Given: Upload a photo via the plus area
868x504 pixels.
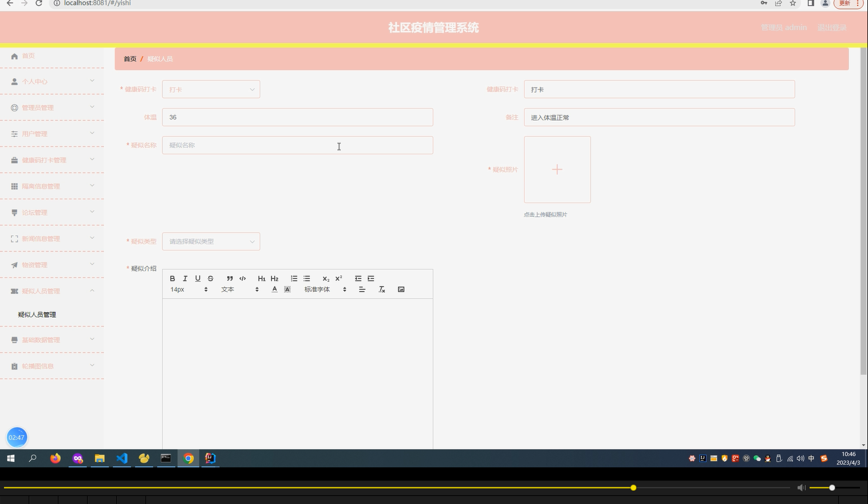Looking at the screenshot, I should point(557,170).
